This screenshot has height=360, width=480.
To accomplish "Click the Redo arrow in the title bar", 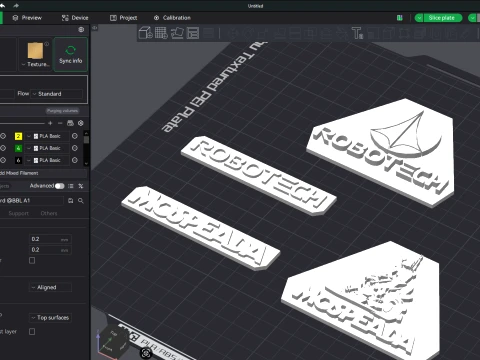I will [x=16, y=6].
